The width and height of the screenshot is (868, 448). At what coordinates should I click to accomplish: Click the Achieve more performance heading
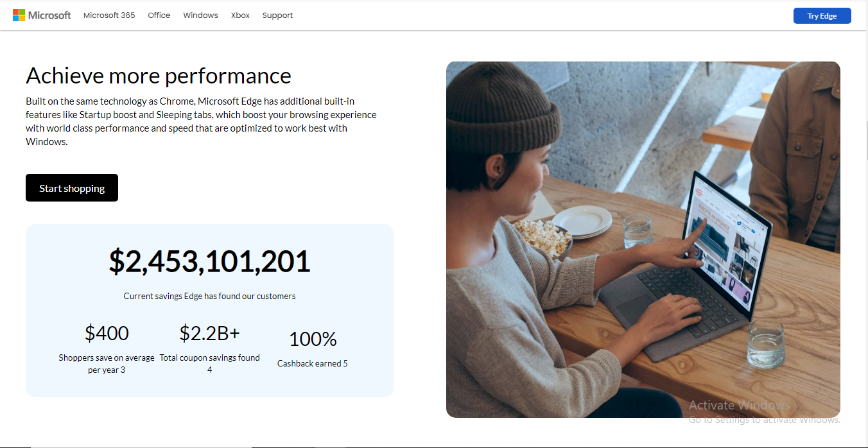point(159,76)
